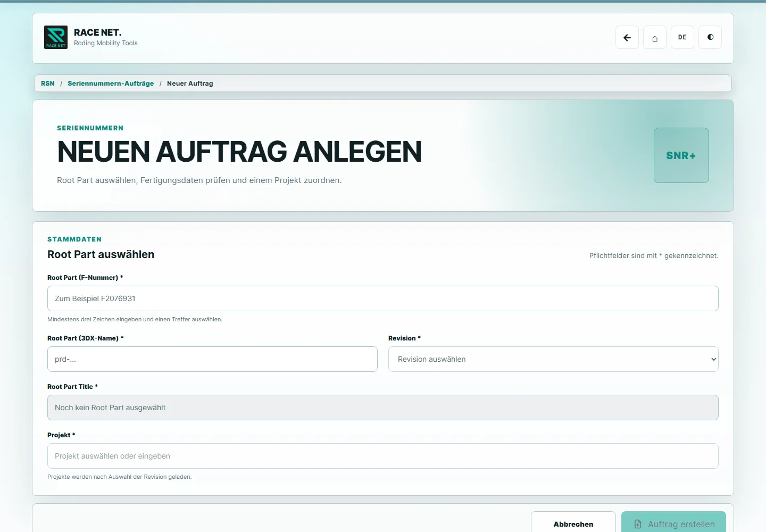Click the SNR+ badge icon
The image size is (766, 532).
tap(681, 155)
